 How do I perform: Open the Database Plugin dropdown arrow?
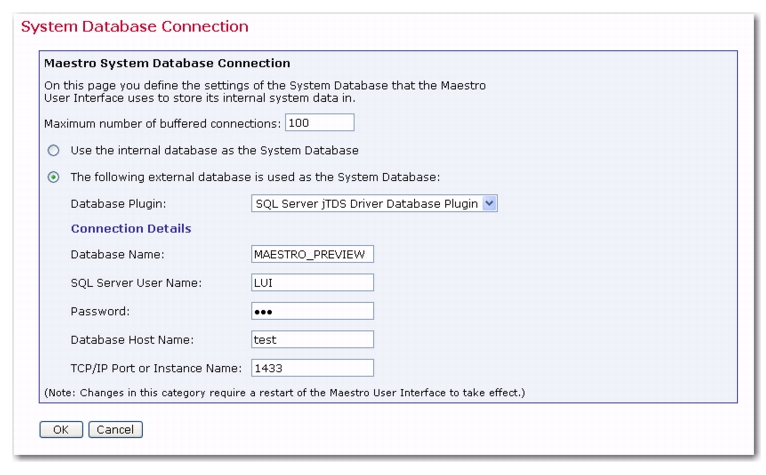[x=489, y=203]
